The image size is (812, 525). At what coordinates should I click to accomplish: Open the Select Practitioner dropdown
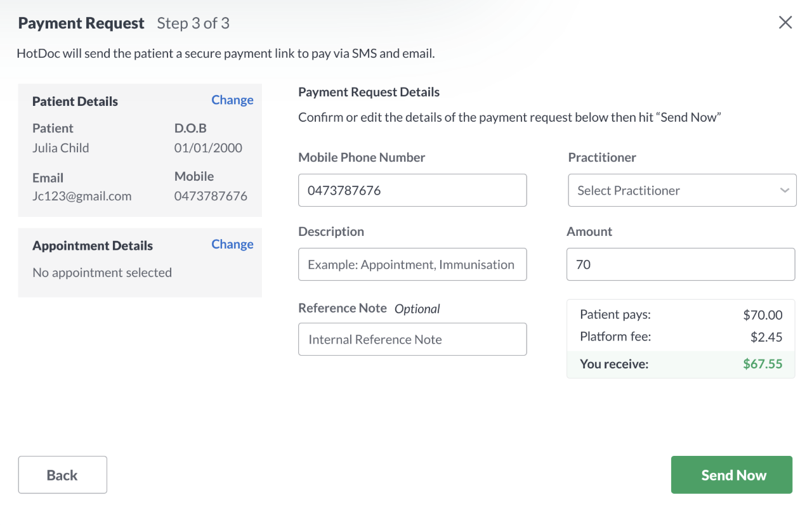682,190
